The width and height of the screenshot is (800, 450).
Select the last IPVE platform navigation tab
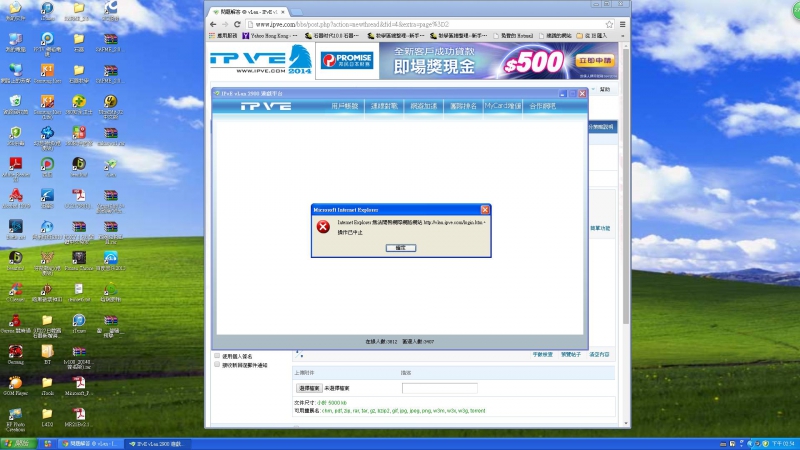543,106
